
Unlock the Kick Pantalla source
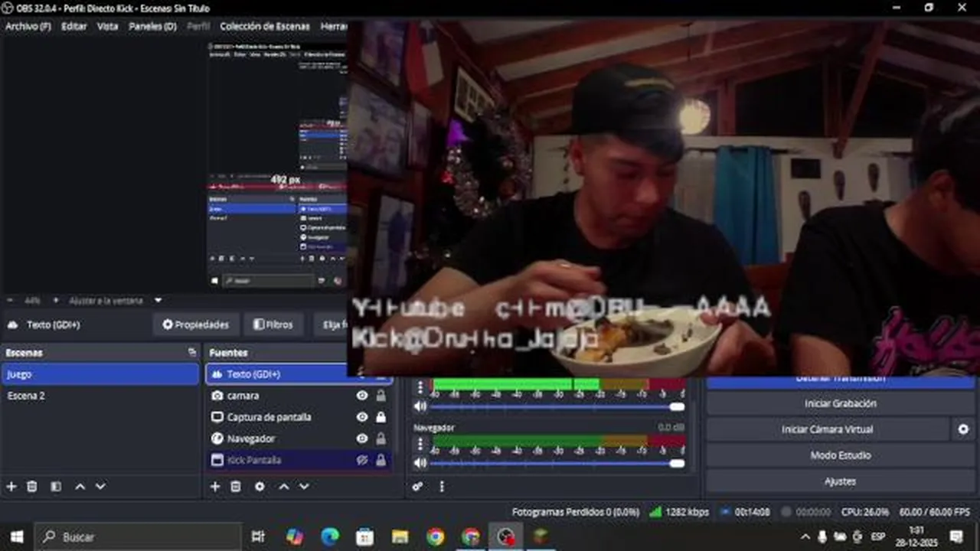pyautogui.click(x=381, y=460)
